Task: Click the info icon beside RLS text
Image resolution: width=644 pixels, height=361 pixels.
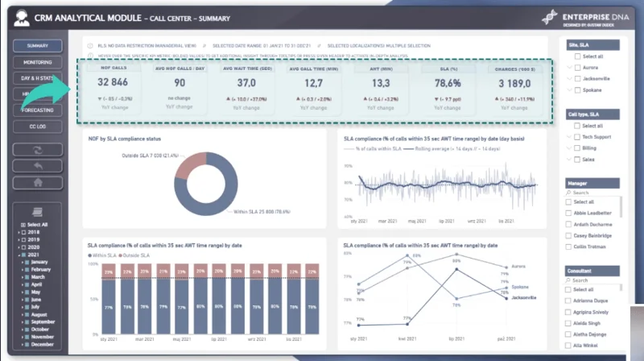Action: 90,46
